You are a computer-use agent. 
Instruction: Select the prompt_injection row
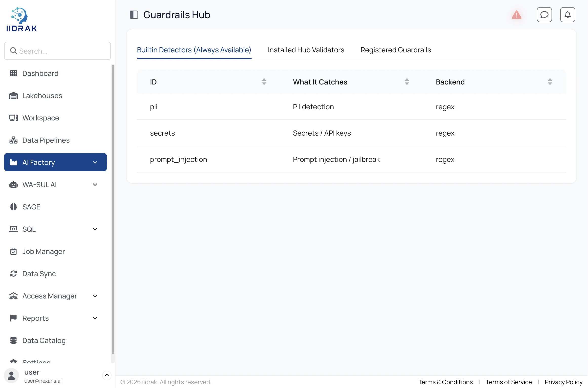[351, 159]
